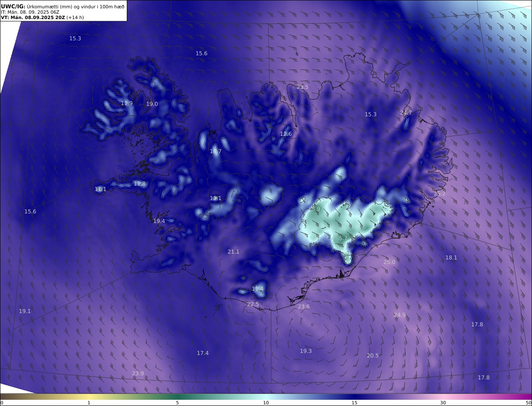
Task: Click the initial time line "IT: Mán. 08. 09. 2025 06Z"
Action: [30, 12]
